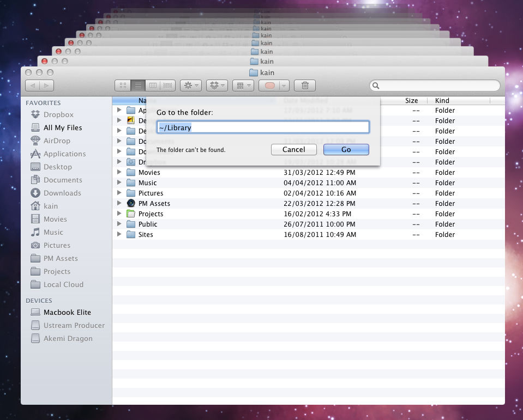The image size is (523, 420).
Task: Click the red label color button
Action: 269,86
